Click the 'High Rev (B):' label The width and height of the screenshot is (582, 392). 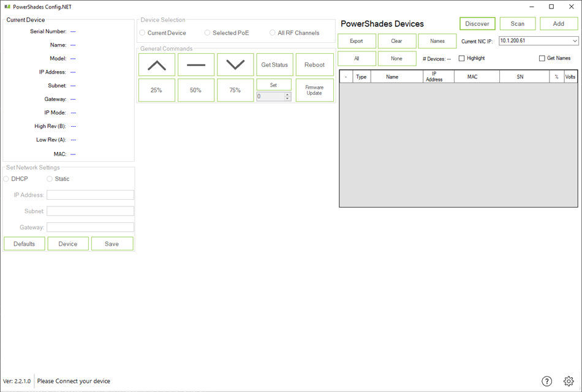(x=50, y=126)
